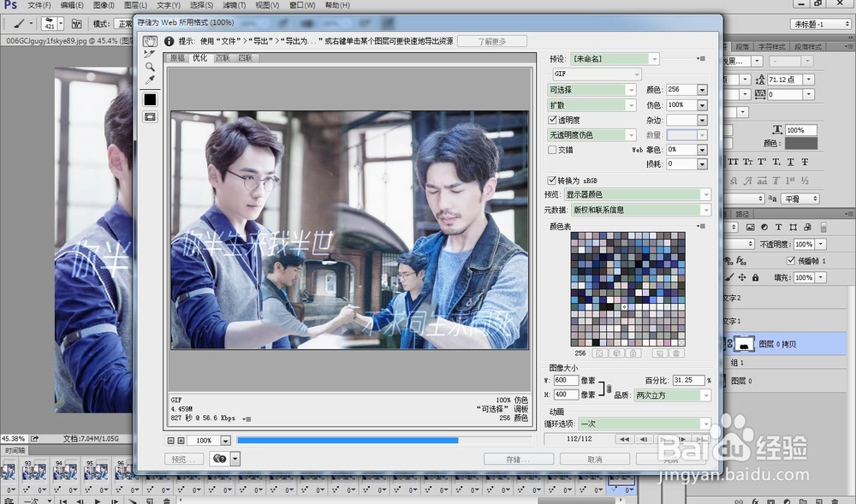The height and width of the screenshot is (504, 856).
Task: Open the 可选择 color reduction dropdown
Action: click(591, 90)
